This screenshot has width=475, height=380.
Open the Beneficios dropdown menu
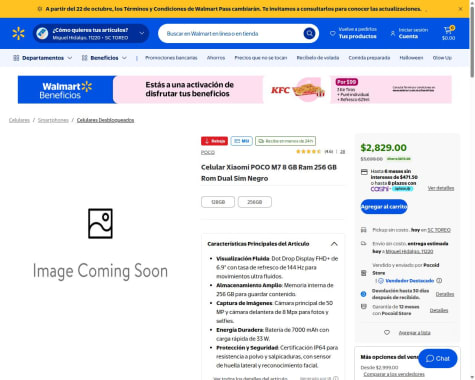[104, 58]
